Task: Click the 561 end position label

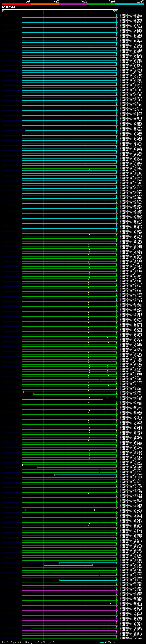Action: point(115,11)
